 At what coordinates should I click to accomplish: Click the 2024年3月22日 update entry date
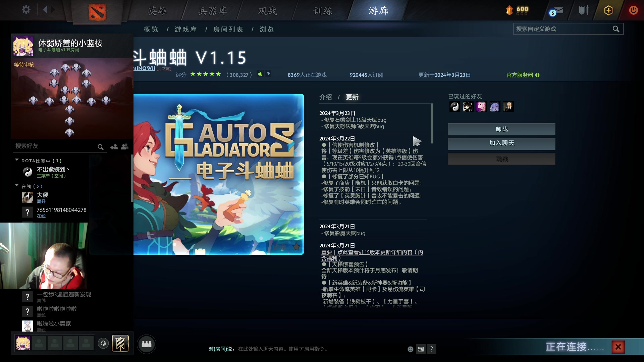click(x=337, y=139)
